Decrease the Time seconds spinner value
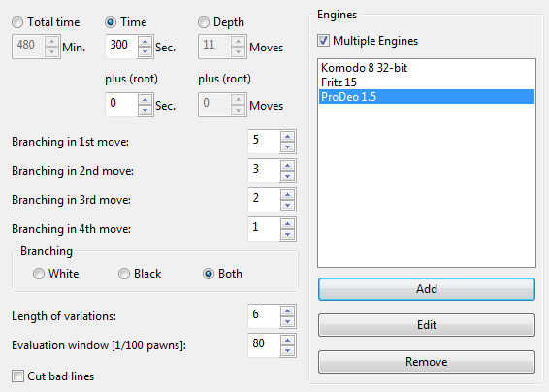The image size is (549, 392). tap(145, 51)
